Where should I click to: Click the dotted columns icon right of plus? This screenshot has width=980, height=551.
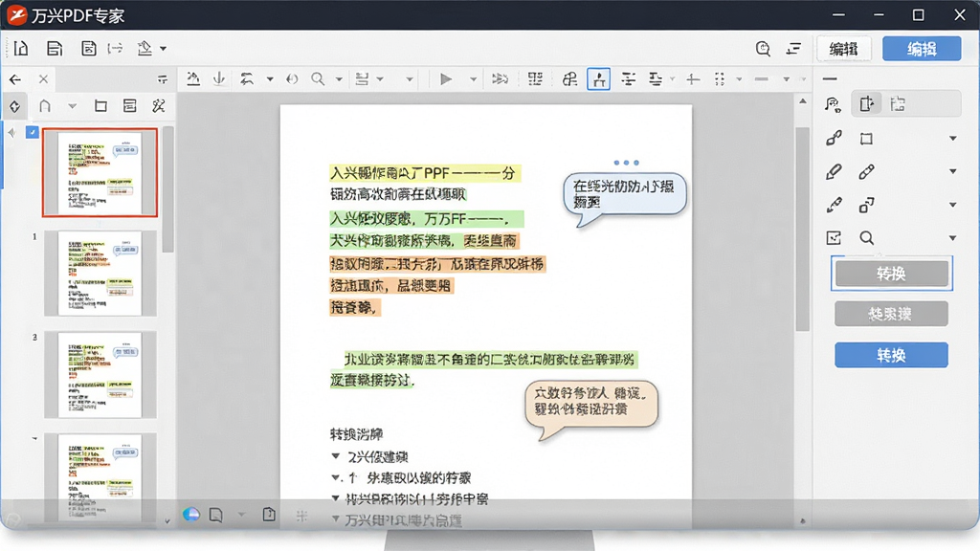(x=720, y=78)
